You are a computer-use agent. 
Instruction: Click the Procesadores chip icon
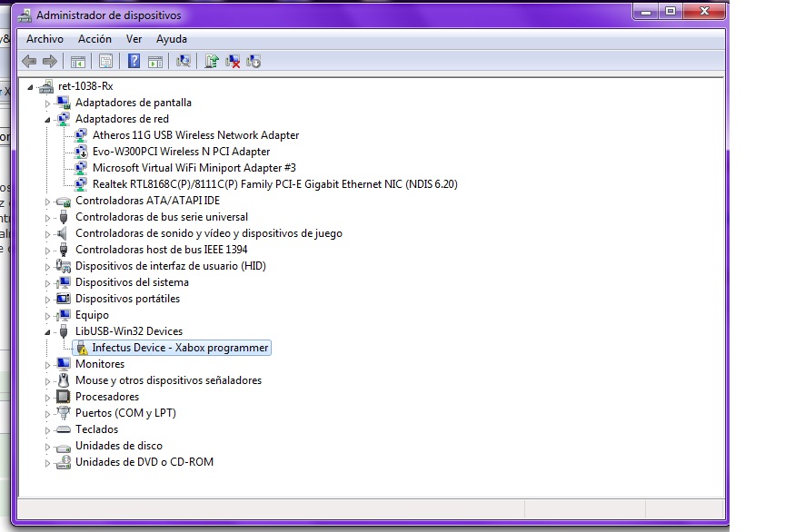click(x=63, y=397)
